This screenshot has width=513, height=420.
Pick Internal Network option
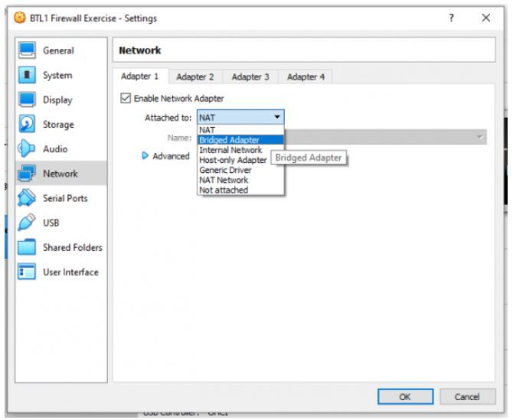(240, 150)
